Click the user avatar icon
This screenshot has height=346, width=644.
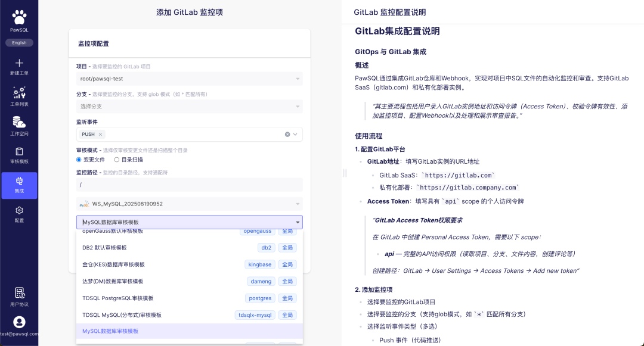tap(19, 322)
